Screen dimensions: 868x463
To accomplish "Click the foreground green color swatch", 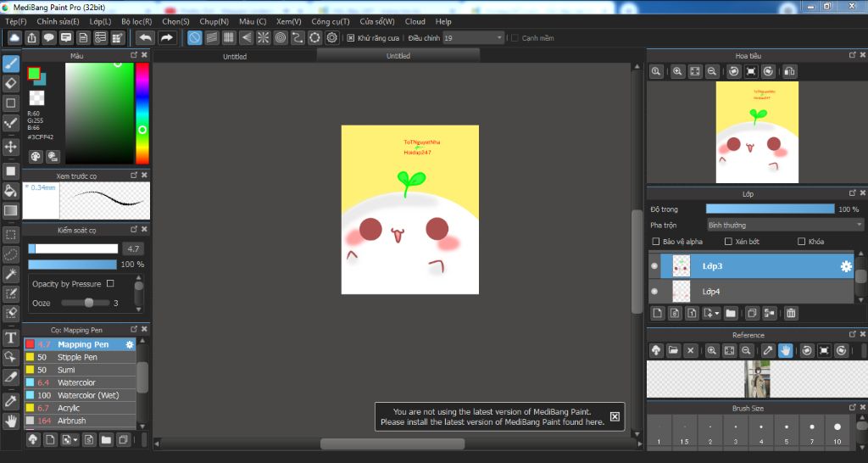I will 34,73.
